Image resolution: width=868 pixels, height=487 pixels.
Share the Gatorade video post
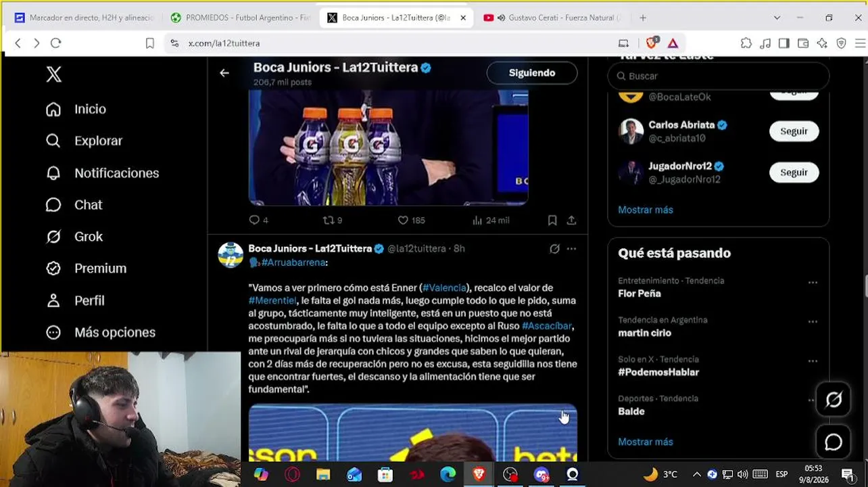[571, 220]
